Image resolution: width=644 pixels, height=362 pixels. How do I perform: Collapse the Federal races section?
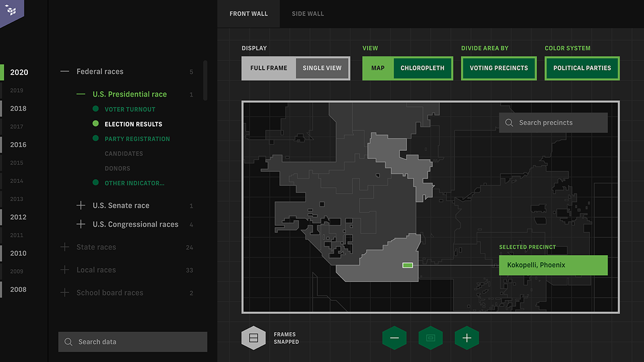65,71
